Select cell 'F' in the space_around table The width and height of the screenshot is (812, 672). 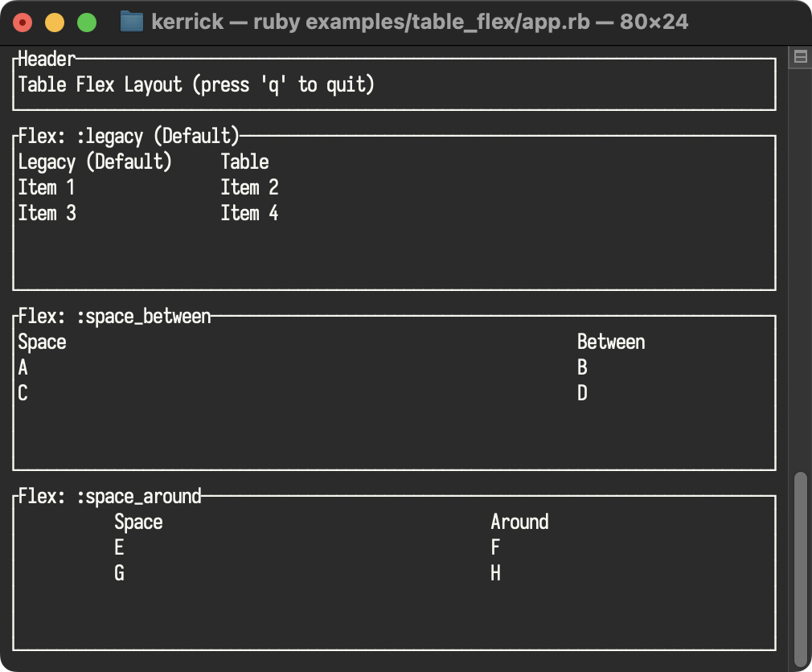click(495, 547)
